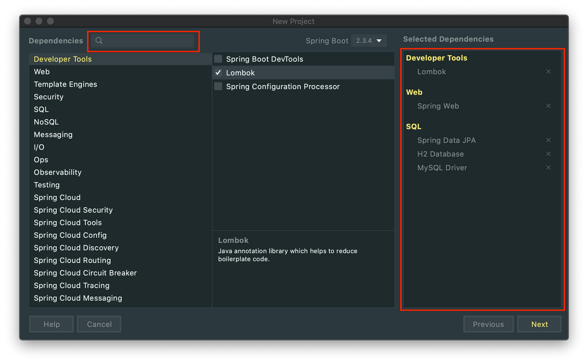
Task: Click the Help button
Action: tap(51, 324)
